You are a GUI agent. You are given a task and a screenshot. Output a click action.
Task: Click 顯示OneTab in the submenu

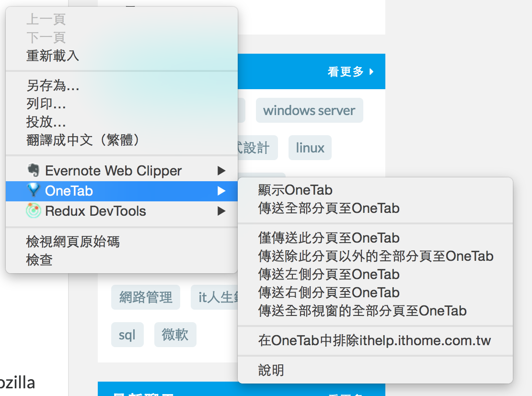click(375, 190)
